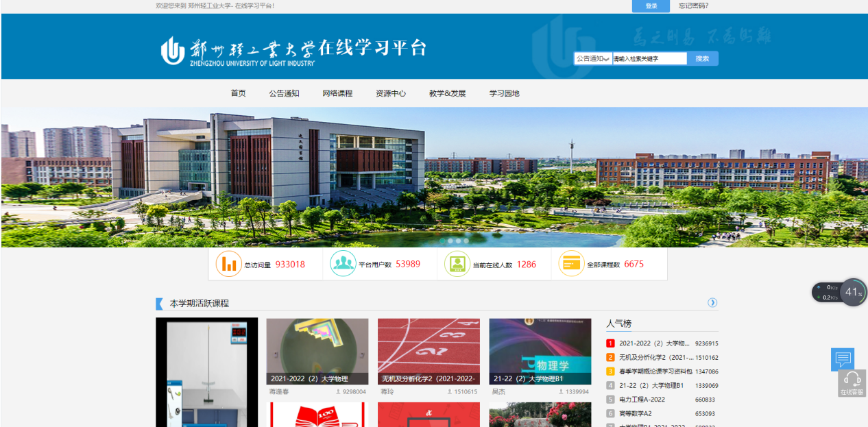Screen dimensions: 868x427
Task: Click the orange total visits chart icon
Action: (x=229, y=264)
